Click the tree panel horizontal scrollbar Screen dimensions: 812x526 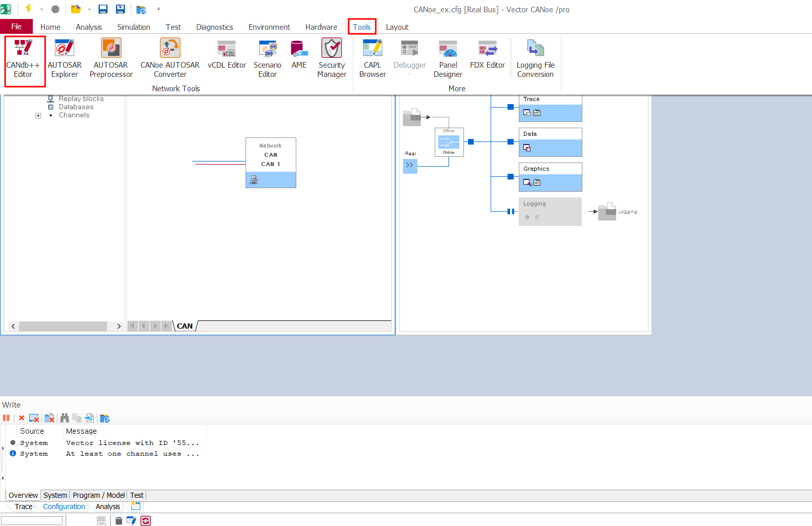63,326
